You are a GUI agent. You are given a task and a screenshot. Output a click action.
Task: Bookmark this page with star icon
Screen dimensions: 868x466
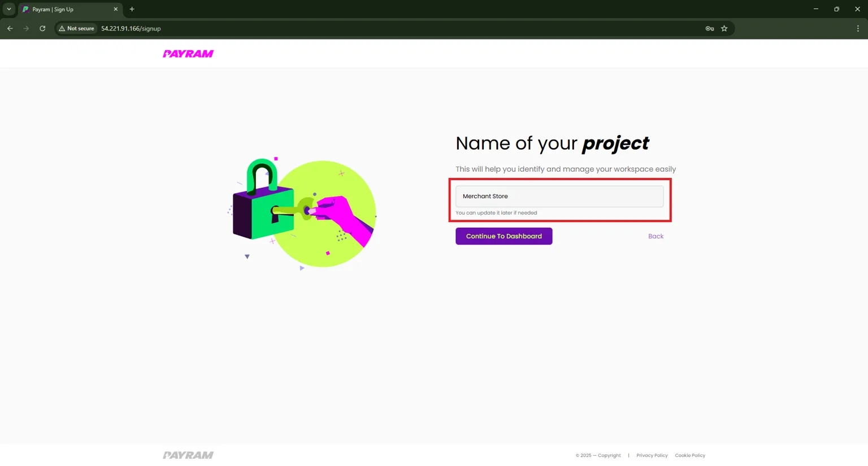[x=724, y=28]
